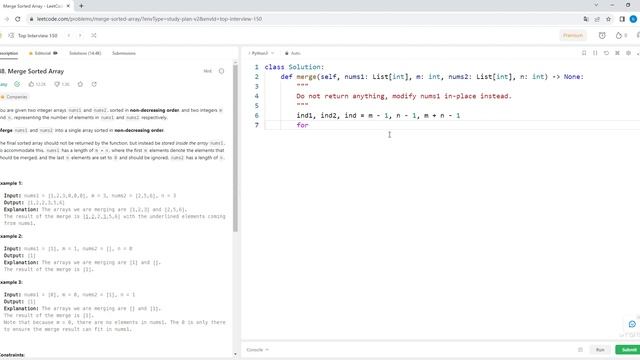Add problem to favorites star icon

click(x=80, y=84)
